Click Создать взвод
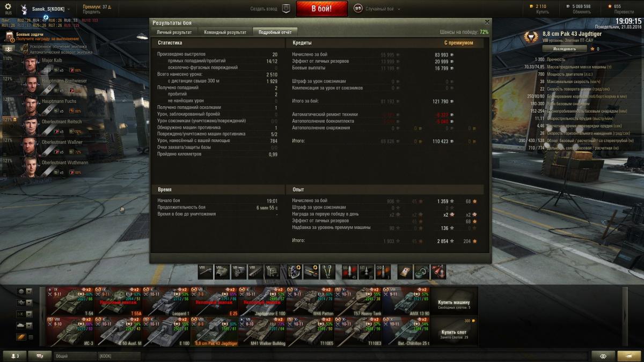 pyautogui.click(x=264, y=9)
